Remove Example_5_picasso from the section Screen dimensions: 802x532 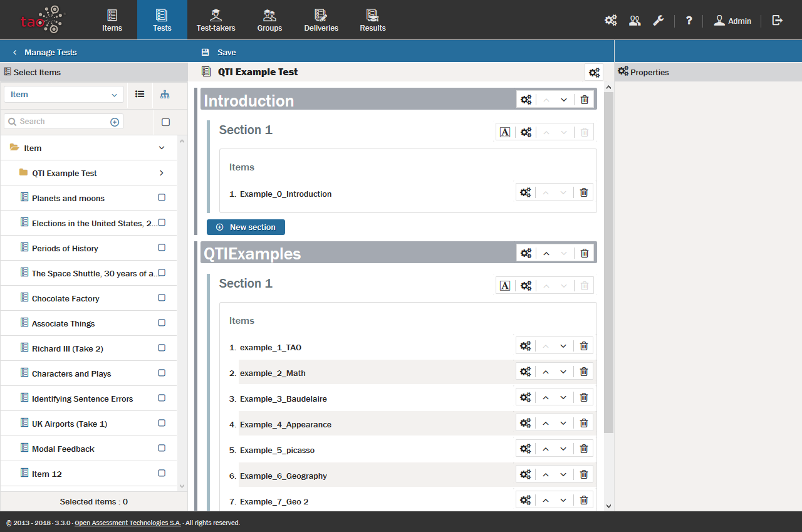[x=583, y=449]
